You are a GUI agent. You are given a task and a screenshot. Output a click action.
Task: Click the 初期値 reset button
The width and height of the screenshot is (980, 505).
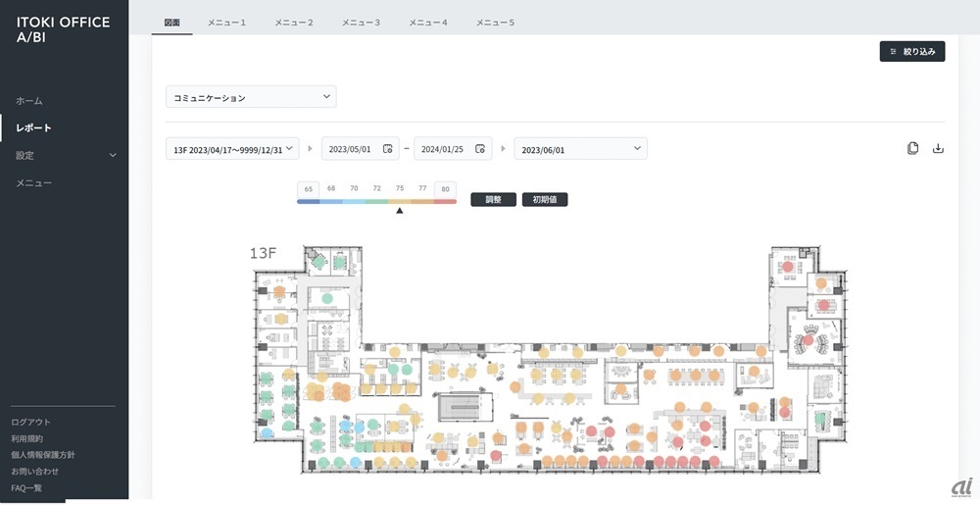point(545,199)
